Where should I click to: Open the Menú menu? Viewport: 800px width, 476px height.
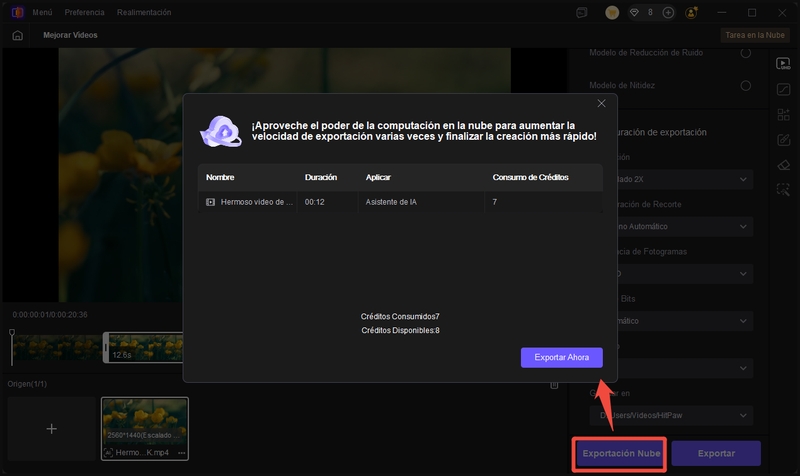(x=42, y=12)
